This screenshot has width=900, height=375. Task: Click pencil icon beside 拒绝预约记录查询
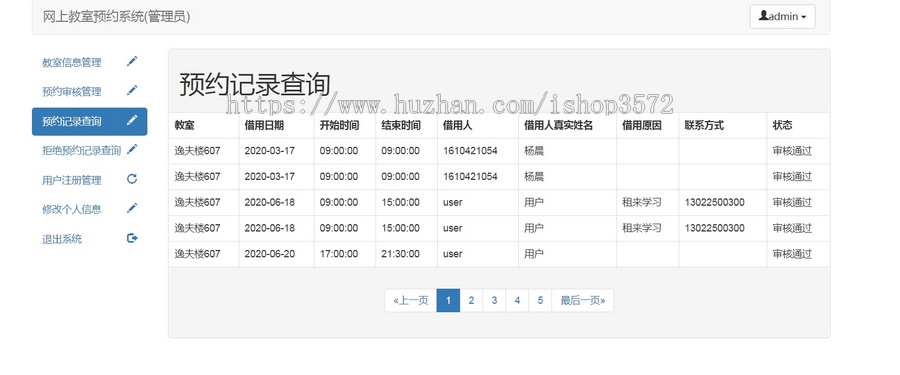pyautogui.click(x=132, y=149)
